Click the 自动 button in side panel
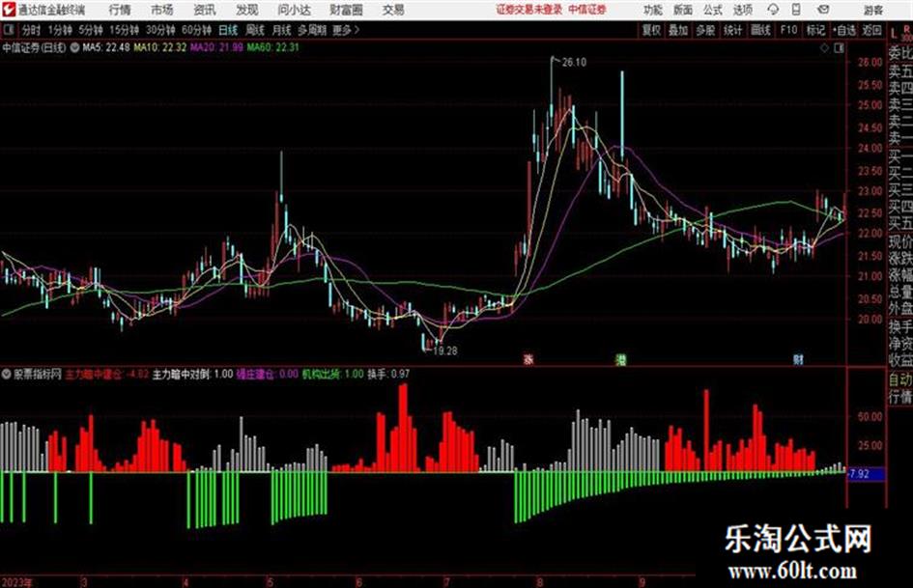The image size is (913, 588). tap(900, 379)
